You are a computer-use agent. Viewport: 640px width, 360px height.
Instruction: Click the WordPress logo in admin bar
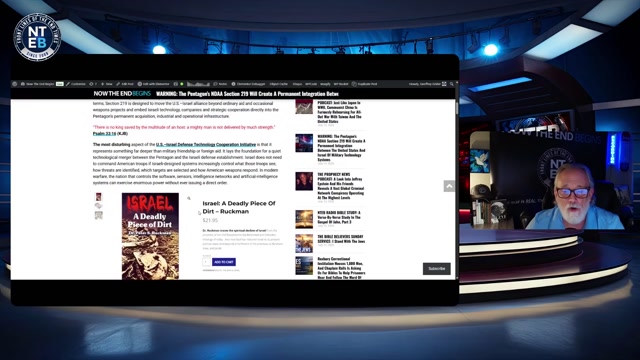click(15, 84)
